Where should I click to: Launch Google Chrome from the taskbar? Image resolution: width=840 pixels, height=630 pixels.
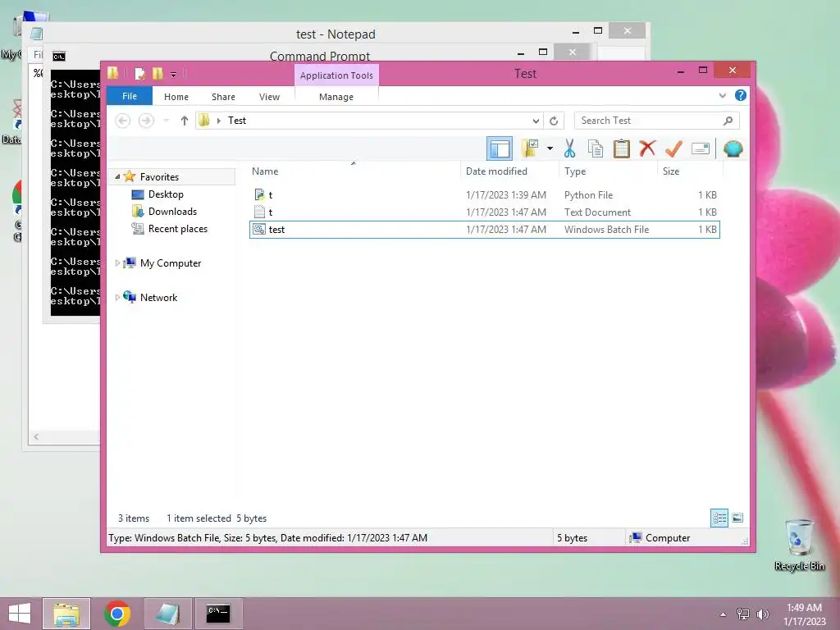[117, 614]
